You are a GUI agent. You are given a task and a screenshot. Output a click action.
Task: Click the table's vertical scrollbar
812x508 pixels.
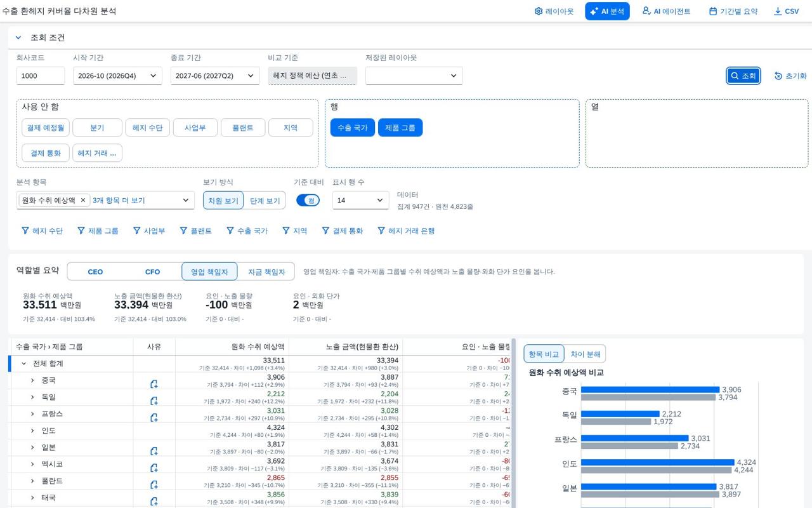[513, 422]
